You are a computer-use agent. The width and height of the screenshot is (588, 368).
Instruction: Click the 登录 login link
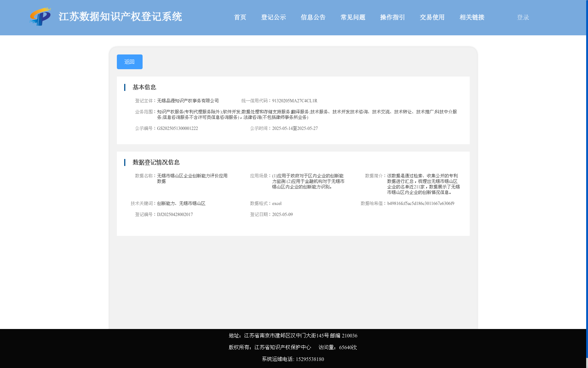pyautogui.click(x=523, y=17)
